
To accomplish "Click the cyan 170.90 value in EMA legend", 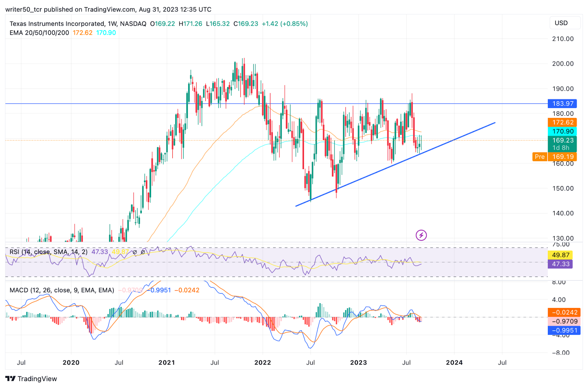I will point(106,33).
